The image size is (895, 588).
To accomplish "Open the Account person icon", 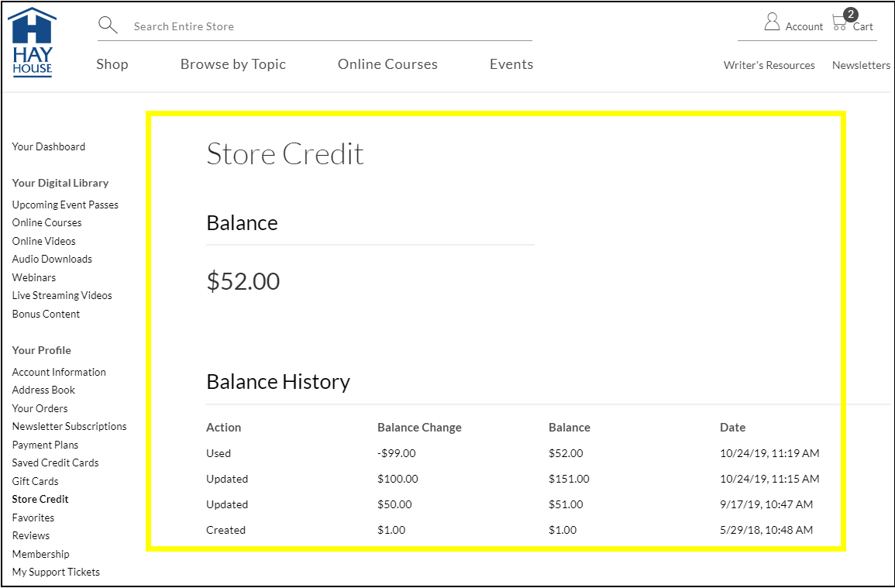I will pyautogui.click(x=772, y=22).
